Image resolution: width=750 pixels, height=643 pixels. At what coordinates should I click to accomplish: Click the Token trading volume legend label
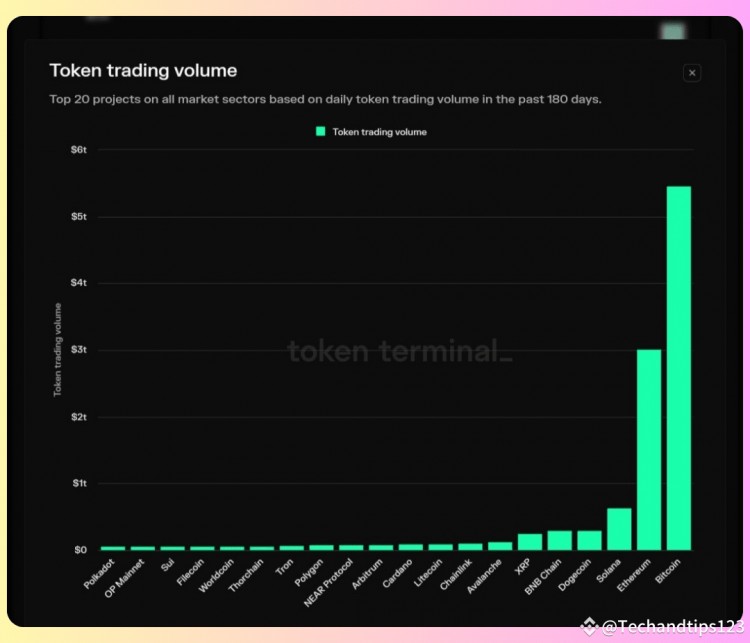click(x=379, y=132)
